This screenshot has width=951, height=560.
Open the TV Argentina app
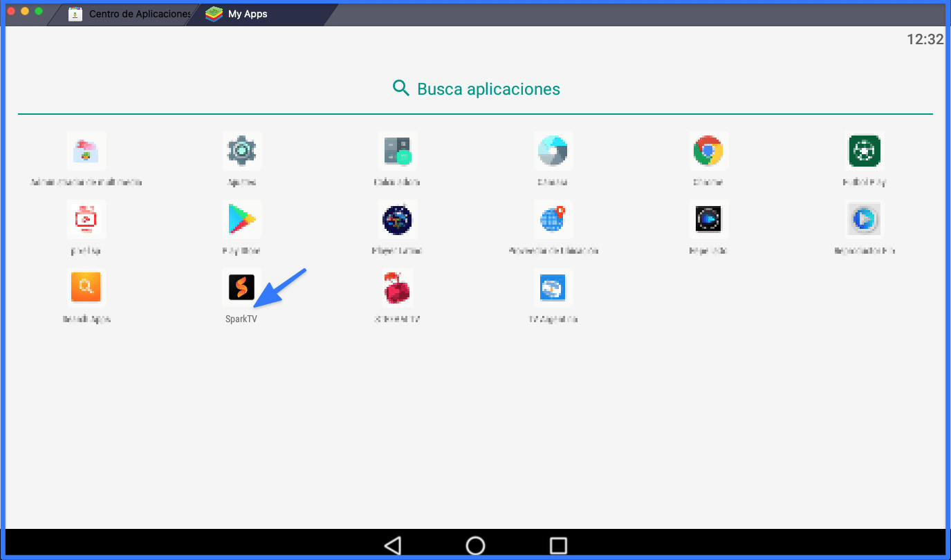pyautogui.click(x=553, y=288)
